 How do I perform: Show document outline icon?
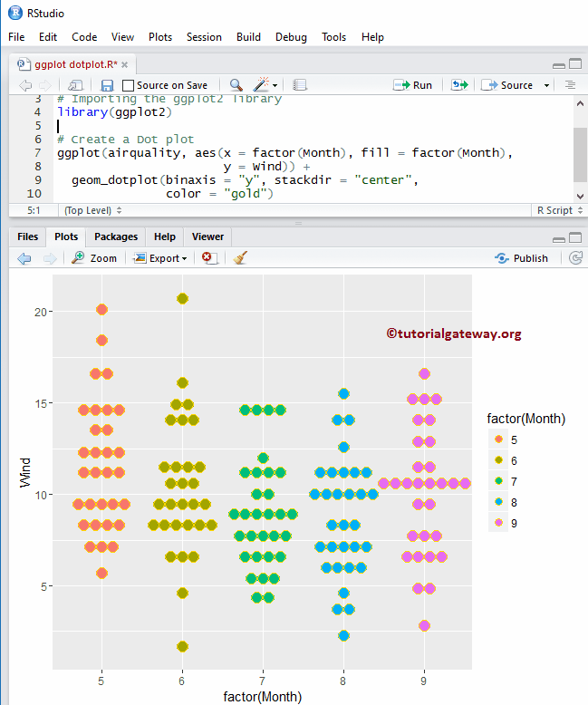click(571, 85)
